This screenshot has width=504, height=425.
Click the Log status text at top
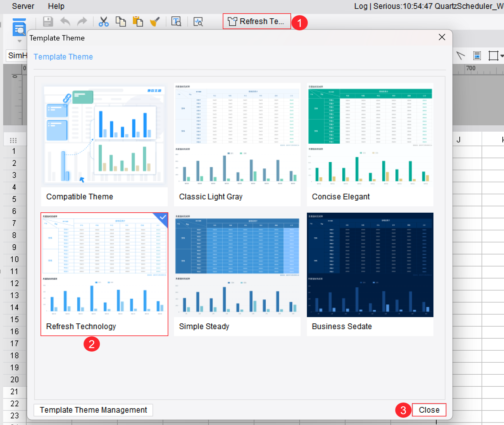[429, 6]
